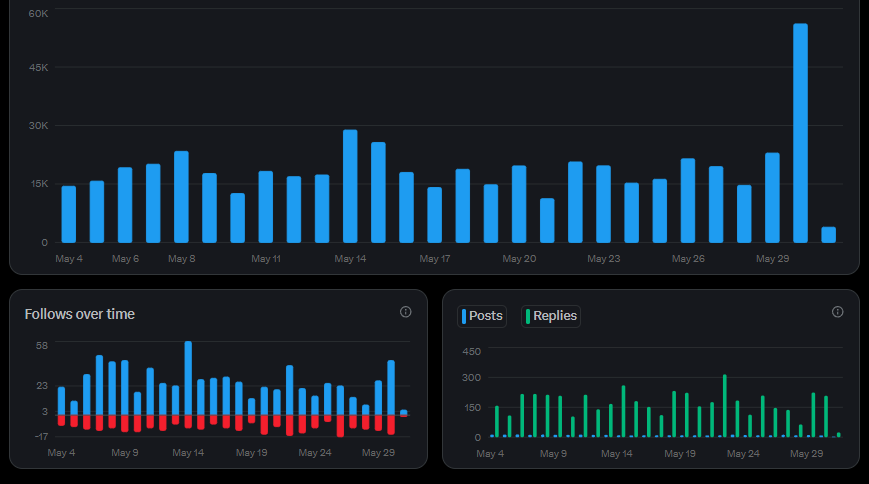Click the "Follows over time" title

[x=80, y=314]
